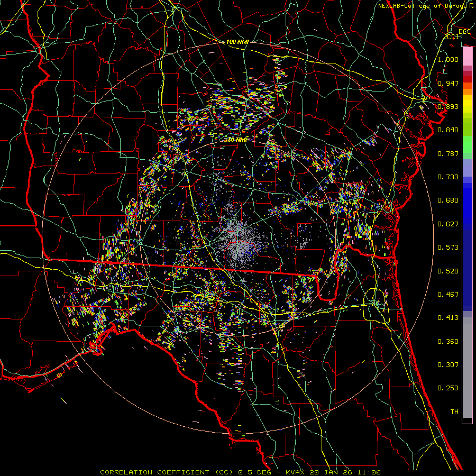The width and height of the screenshot is (476, 476).
Task: Select the 0.947 scale label
Action: click(448, 83)
